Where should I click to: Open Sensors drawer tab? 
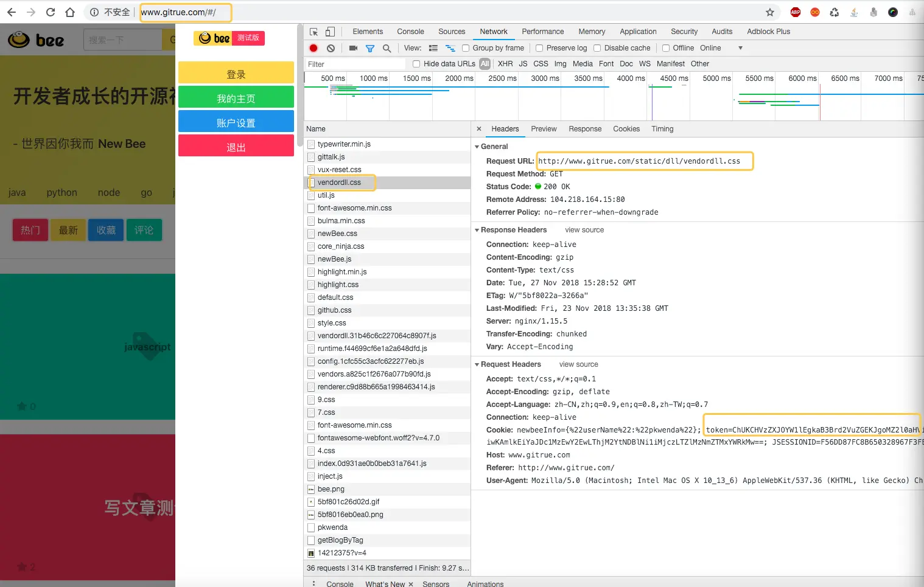436,584
